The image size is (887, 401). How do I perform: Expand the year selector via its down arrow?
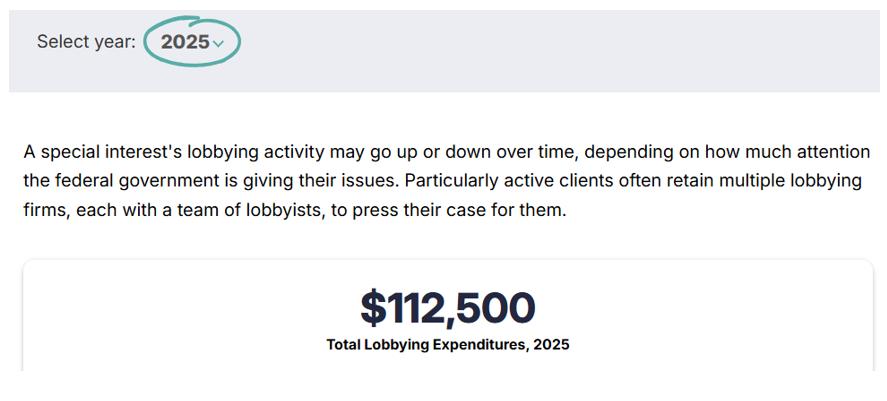click(218, 44)
